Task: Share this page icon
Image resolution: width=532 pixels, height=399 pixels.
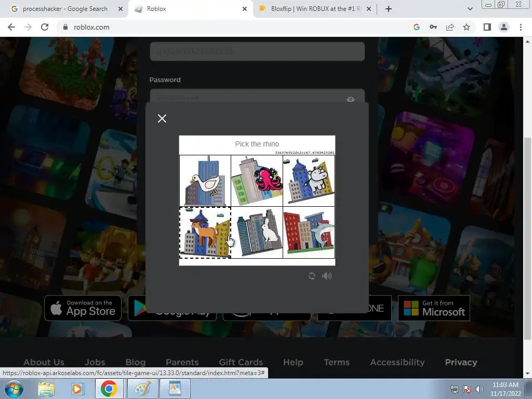Action: pos(450,27)
